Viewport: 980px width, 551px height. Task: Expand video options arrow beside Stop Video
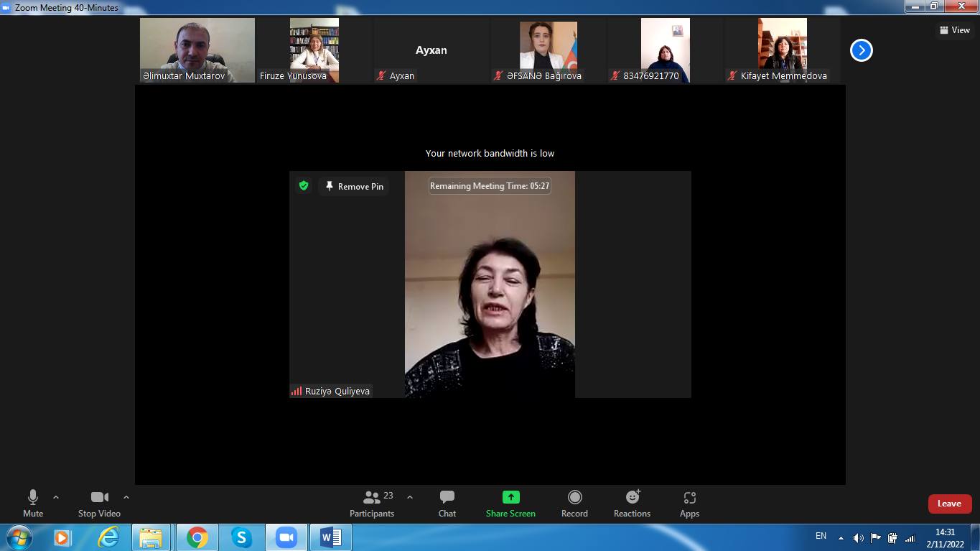tap(126, 497)
